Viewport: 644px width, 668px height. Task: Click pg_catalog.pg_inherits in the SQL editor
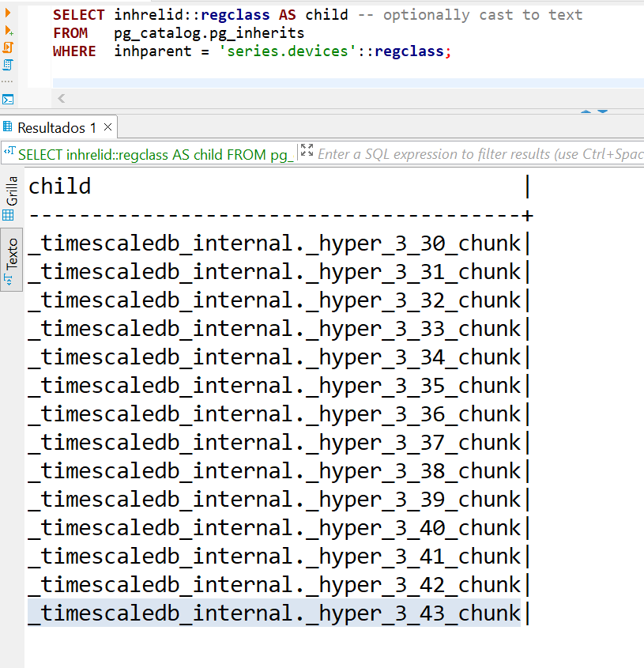pyautogui.click(x=209, y=33)
